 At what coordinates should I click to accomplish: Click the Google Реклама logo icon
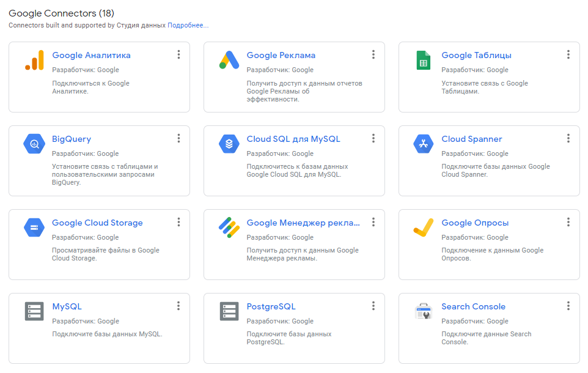tap(229, 61)
